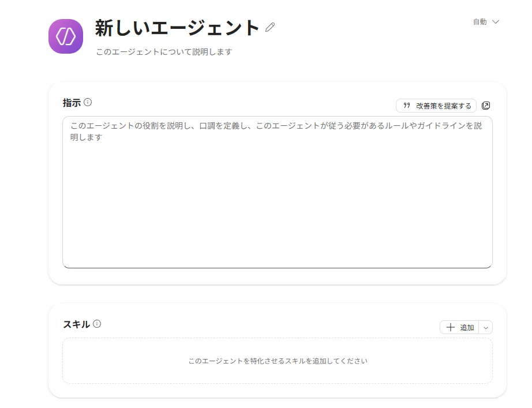Screen dimensions: 532x408
Task: Click the スキル heading
Action: click(x=76, y=324)
